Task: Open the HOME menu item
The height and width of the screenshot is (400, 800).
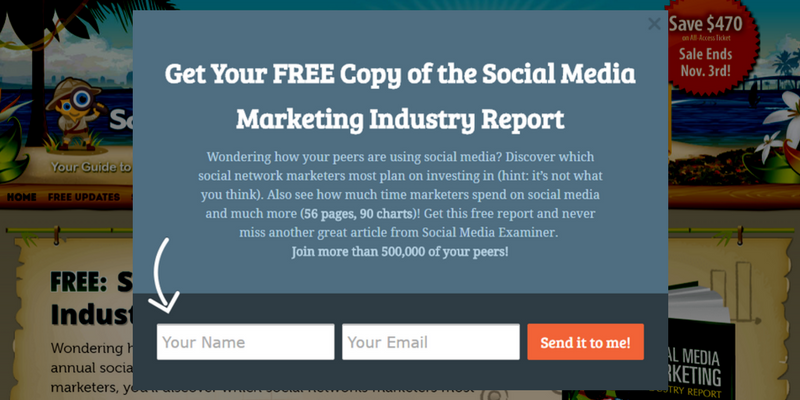Action: [22, 197]
